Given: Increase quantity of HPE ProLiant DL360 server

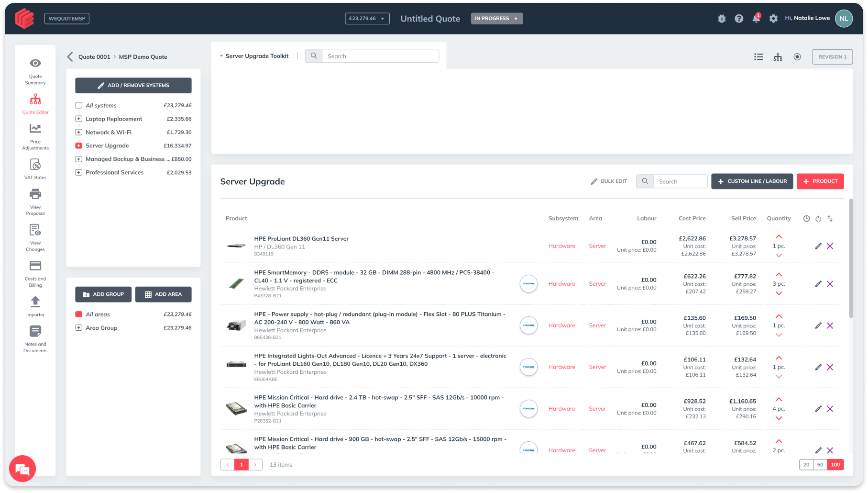Looking at the screenshot, I should [x=779, y=237].
